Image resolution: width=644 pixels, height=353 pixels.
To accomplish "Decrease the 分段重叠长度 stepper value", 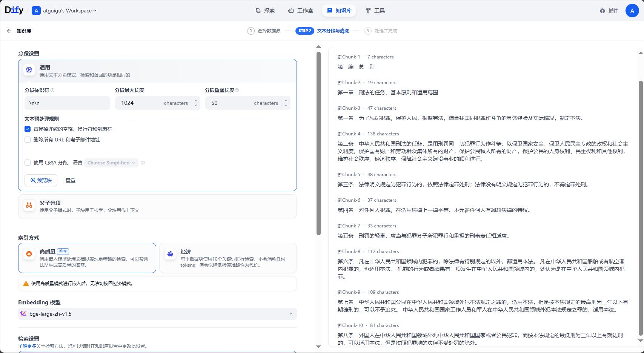I will pos(286,106).
